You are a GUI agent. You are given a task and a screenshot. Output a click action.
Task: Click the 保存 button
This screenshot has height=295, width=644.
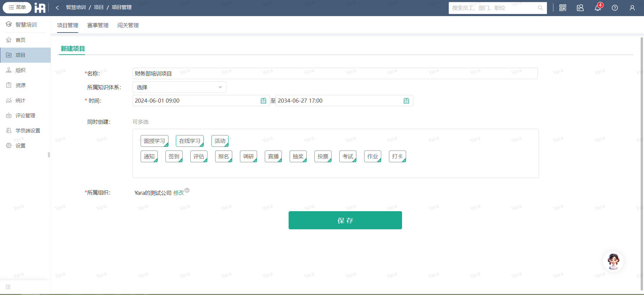(345, 220)
